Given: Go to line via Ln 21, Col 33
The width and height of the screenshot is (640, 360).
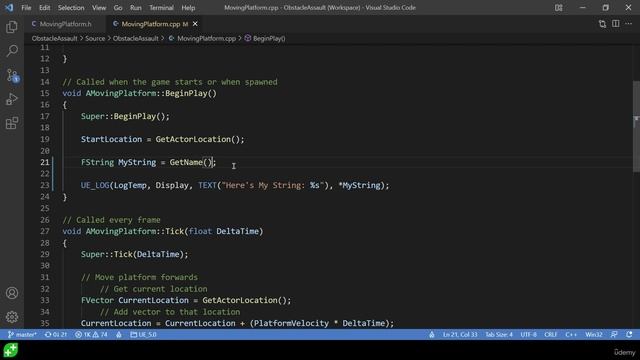Looking at the screenshot, I should coord(460,335).
